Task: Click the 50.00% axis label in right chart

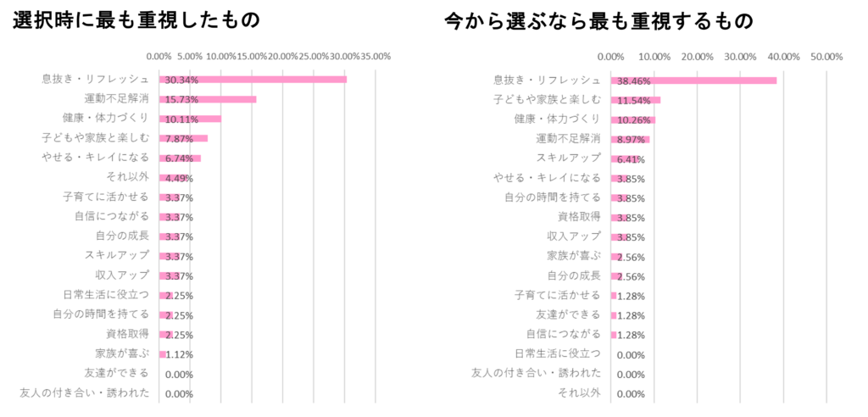Action: coord(827,57)
